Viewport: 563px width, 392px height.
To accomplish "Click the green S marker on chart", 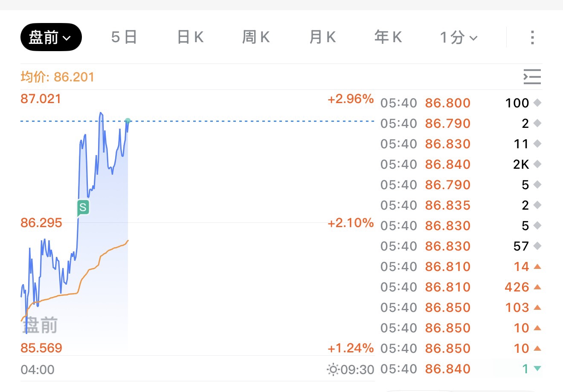I will (x=83, y=208).
